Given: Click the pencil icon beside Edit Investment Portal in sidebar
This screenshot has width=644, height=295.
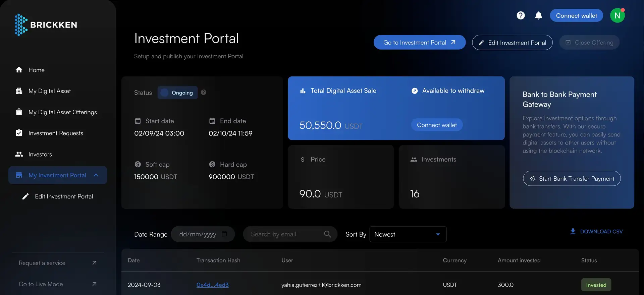Looking at the screenshot, I should tap(25, 196).
